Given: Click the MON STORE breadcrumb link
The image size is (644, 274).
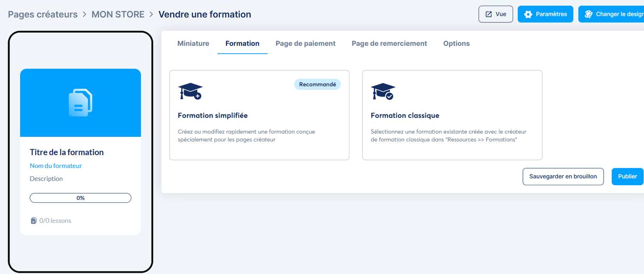Looking at the screenshot, I should pos(118,14).
